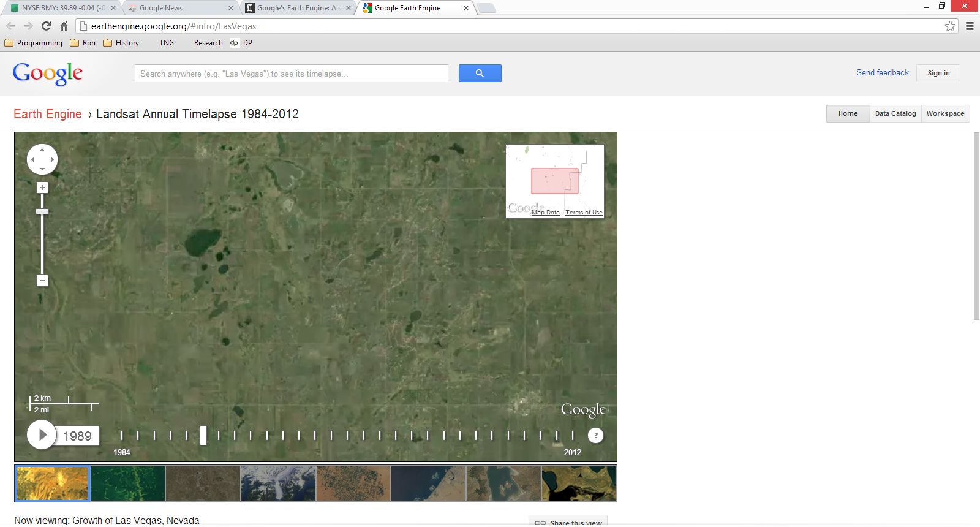Select the glacier timelapse thumbnail

(x=278, y=483)
